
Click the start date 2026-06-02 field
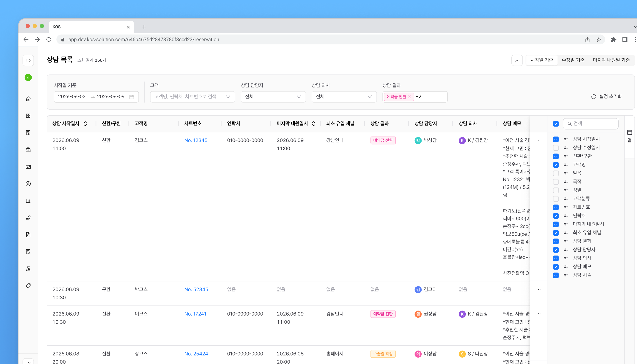coord(72,97)
